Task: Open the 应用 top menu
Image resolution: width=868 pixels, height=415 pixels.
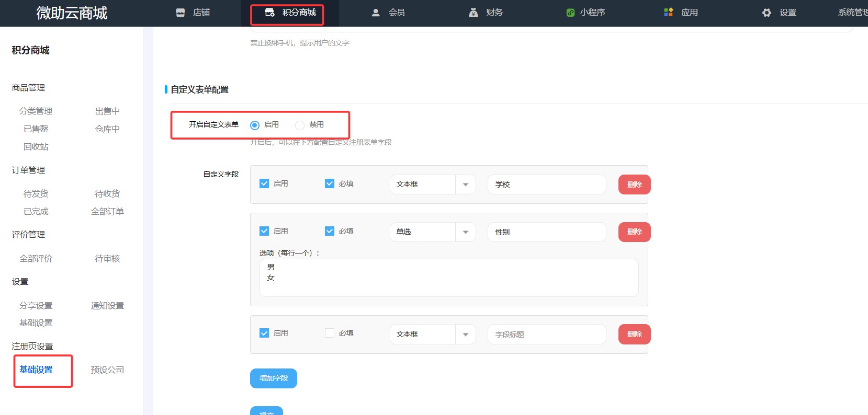Action: pos(689,13)
